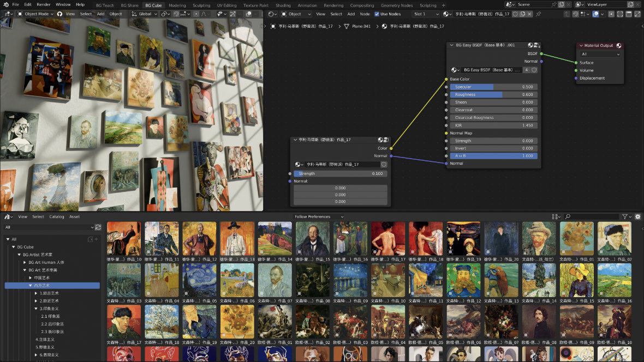Toggle proportional editing in viewport header
The height and width of the screenshot is (362, 644).
196,14
